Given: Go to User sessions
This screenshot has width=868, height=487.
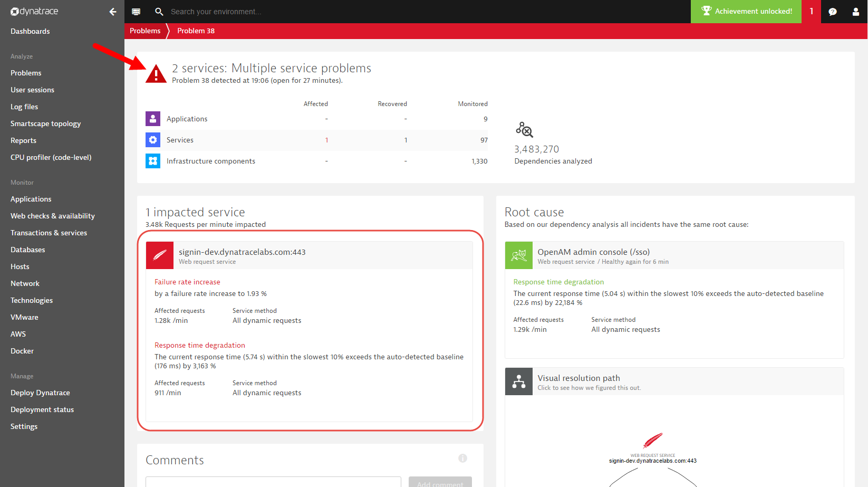Looking at the screenshot, I should tap(32, 90).
